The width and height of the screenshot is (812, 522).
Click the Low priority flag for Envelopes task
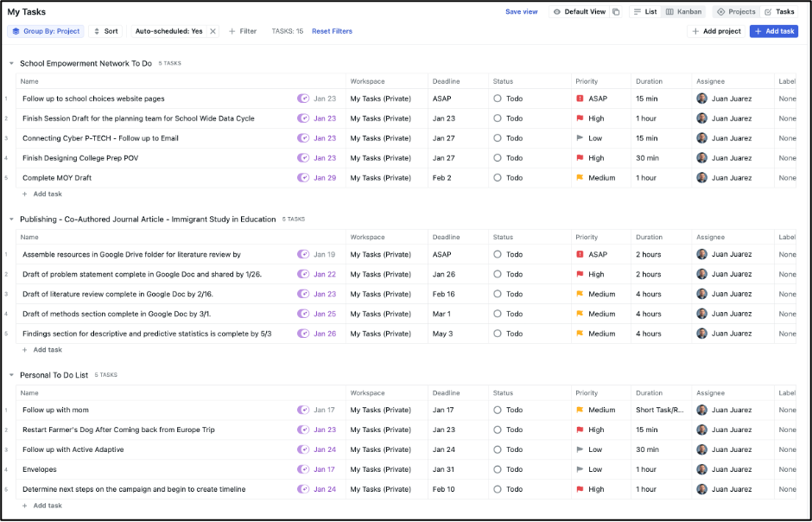[580, 469]
